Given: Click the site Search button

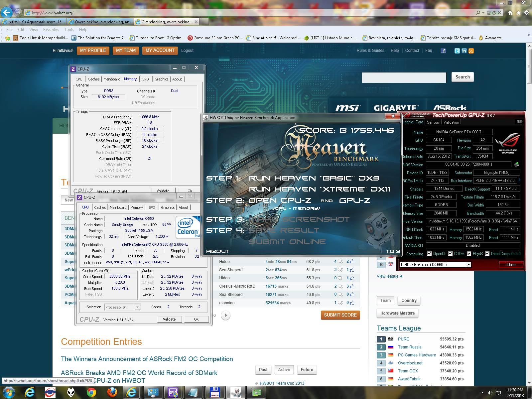Looking at the screenshot, I should point(463,77).
